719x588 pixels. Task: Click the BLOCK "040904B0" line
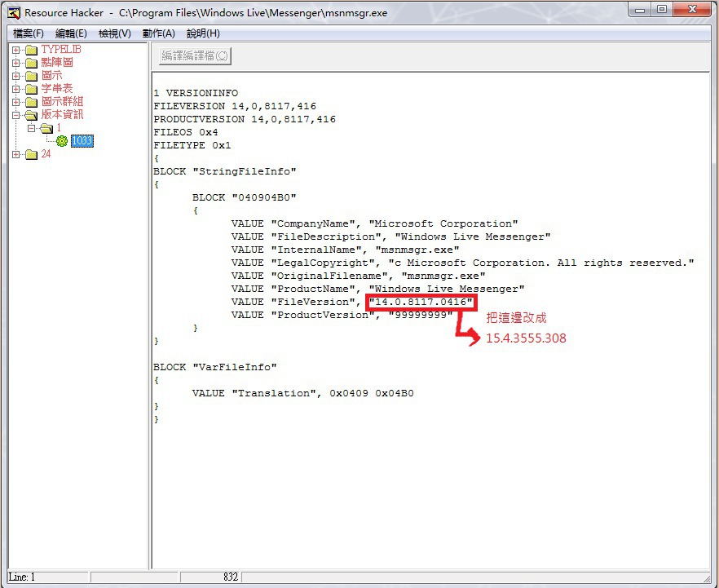[245, 197]
